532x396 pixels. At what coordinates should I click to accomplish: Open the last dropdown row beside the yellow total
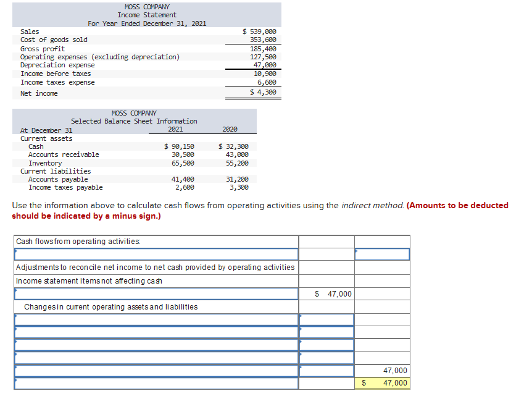[156, 383]
